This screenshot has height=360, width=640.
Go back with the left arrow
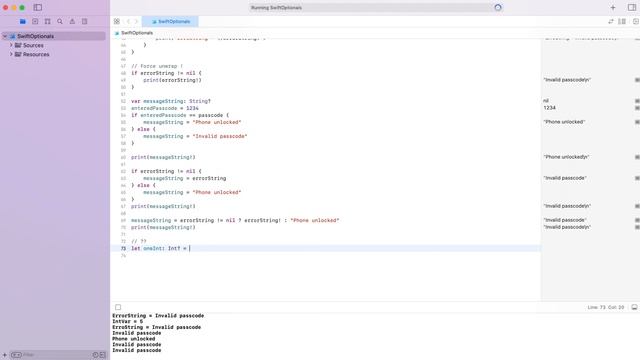tap(128, 21)
